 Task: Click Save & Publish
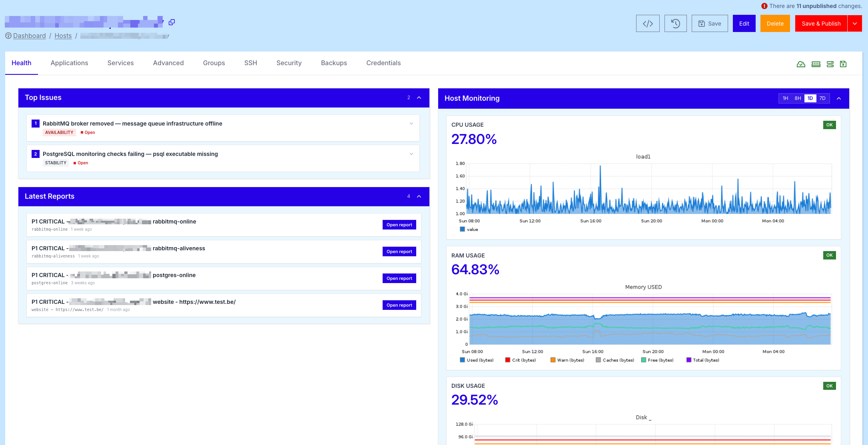pos(821,24)
